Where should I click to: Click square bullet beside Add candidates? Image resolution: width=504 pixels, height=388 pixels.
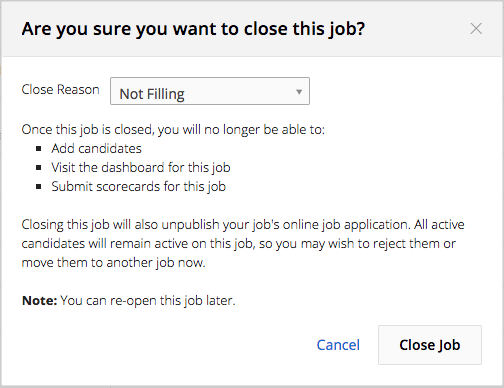pos(39,149)
